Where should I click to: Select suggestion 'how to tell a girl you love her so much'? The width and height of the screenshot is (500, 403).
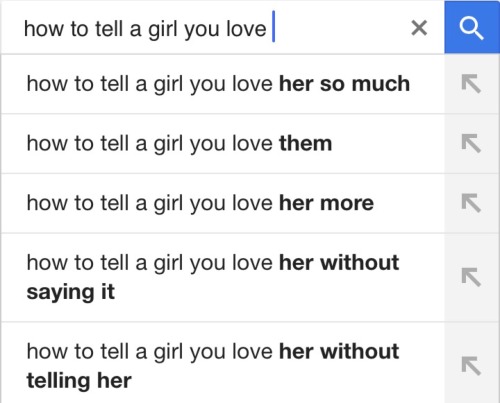(x=223, y=84)
